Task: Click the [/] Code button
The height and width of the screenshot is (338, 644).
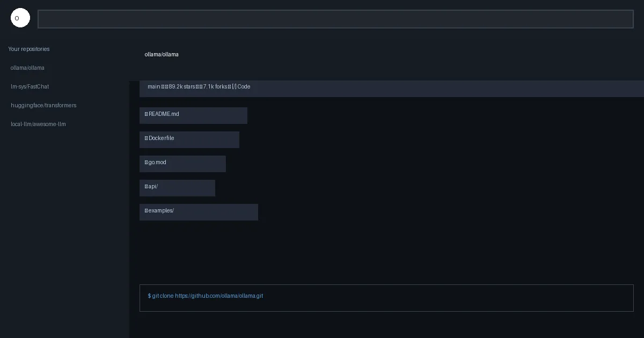Action: point(241,86)
